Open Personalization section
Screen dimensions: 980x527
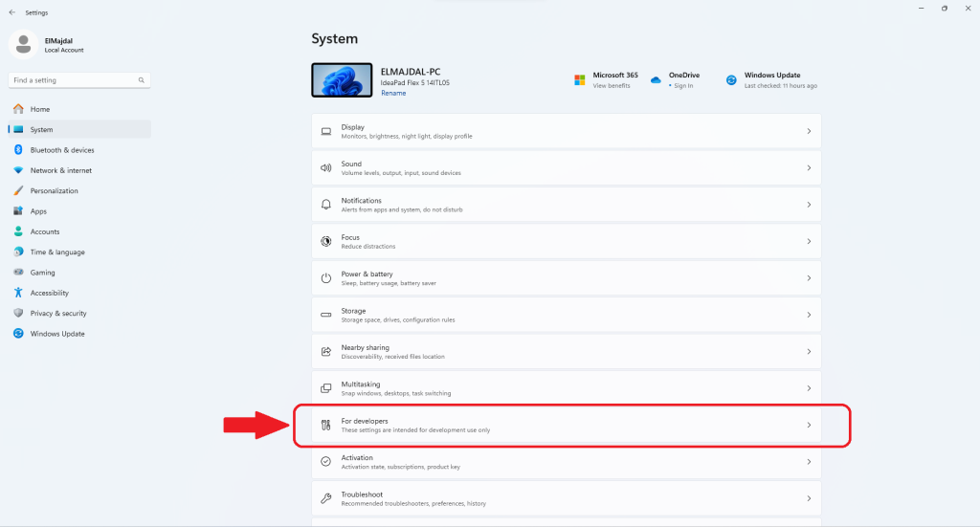(x=79, y=190)
